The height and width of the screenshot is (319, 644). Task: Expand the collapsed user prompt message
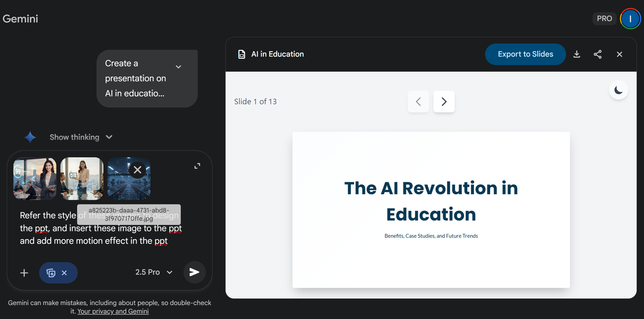[178, 67]
